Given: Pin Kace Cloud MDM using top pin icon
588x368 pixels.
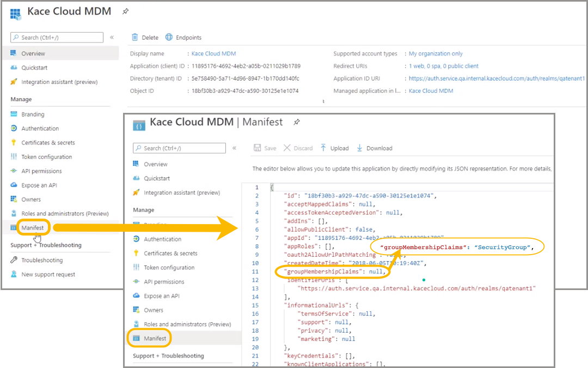Looking at the screenshot, I should click(x=126, y=11).
